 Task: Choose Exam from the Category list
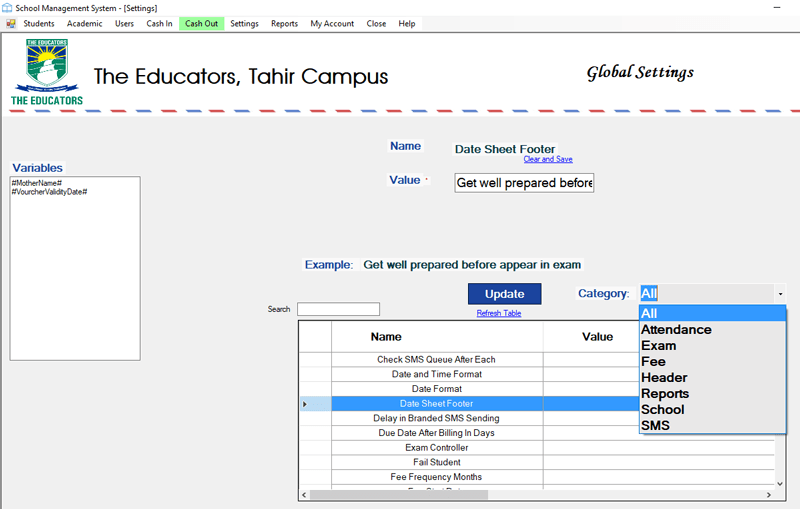click(712, 345)
